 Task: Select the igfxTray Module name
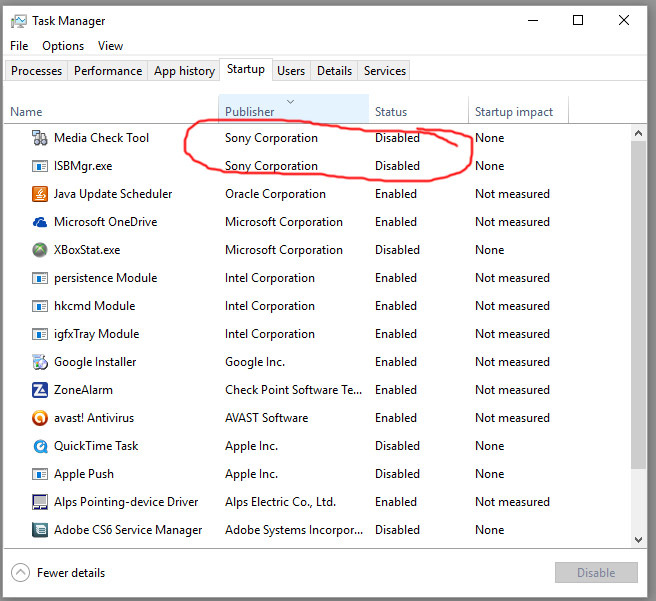[96, 334]
